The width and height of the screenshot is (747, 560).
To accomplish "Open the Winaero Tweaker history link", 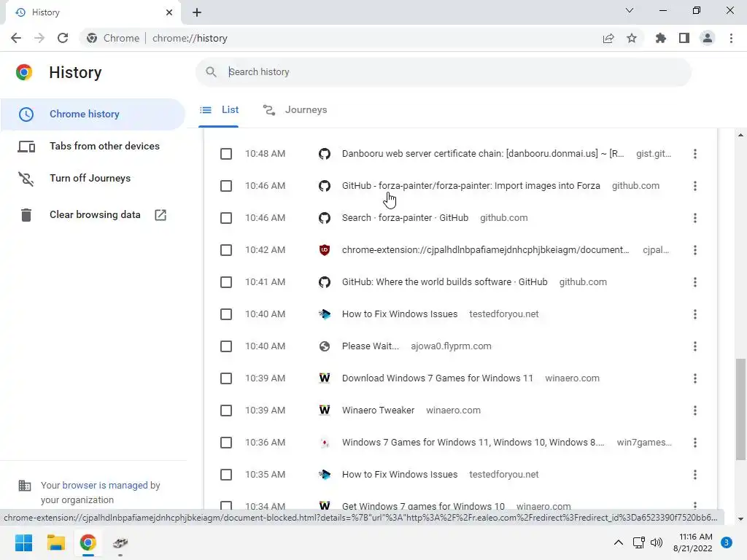I will coord(379,411).
